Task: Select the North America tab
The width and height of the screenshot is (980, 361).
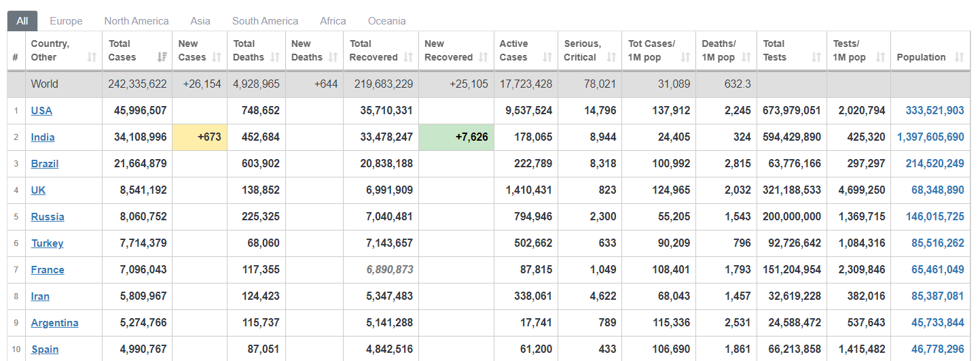Action: click(x=137, y=21)
